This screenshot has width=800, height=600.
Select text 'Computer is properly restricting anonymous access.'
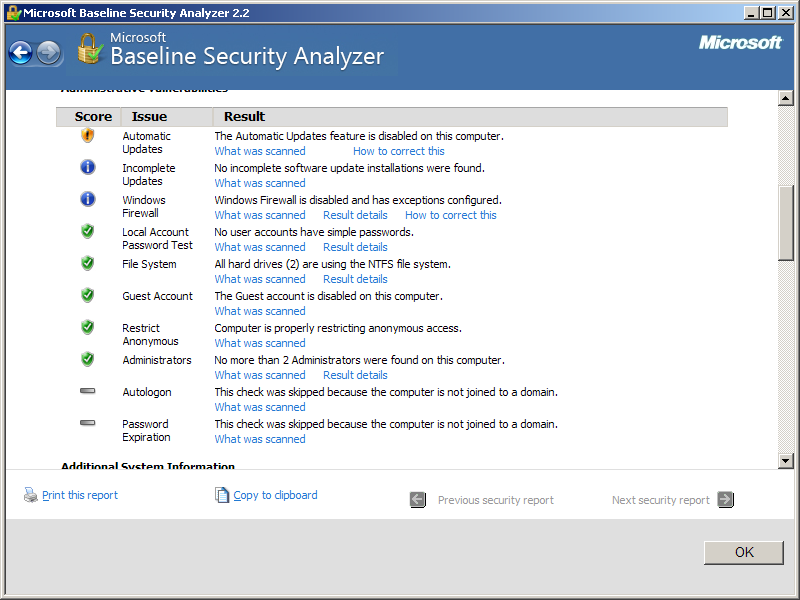pyautogui.click(x=338, y=328)
